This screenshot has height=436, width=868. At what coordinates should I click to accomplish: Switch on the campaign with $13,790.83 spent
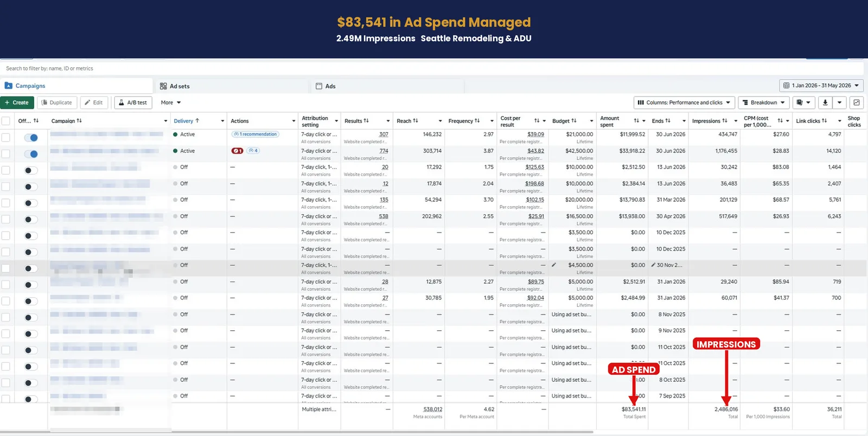[31, 203]
